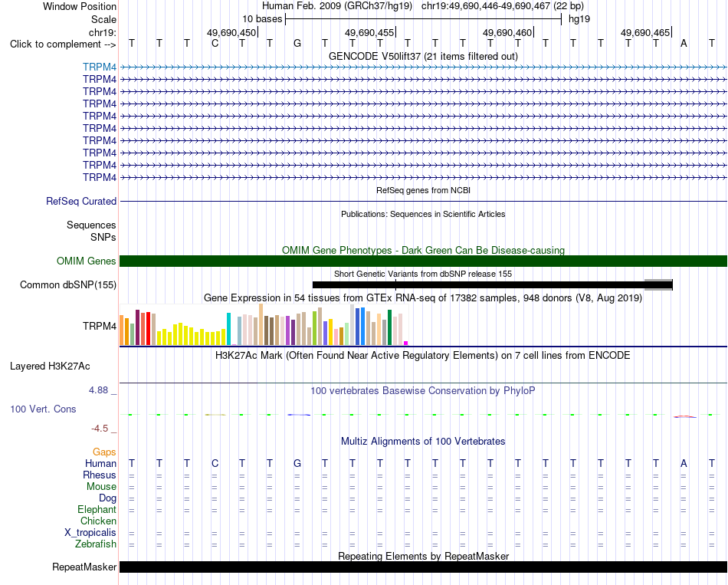Click the 'Scale' label

[103, 20]
